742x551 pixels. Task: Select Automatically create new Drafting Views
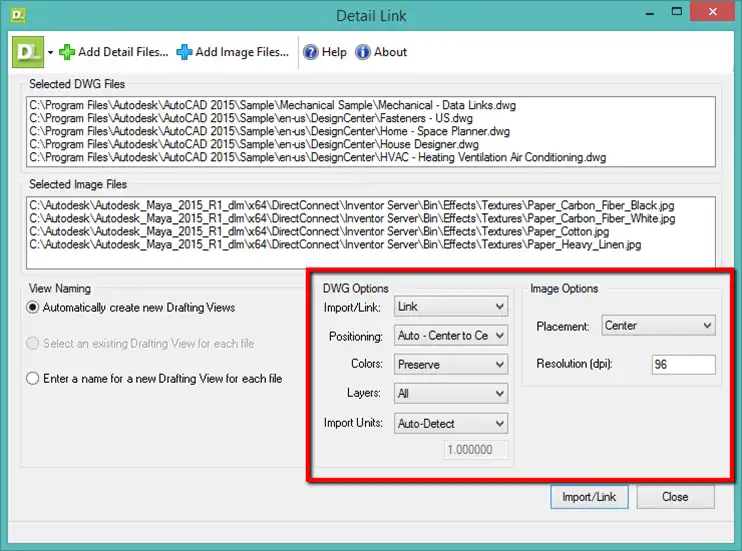32,307
